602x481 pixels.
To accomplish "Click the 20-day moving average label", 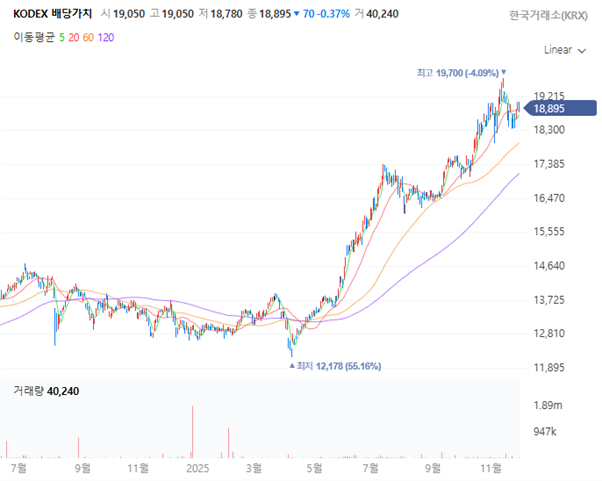I will point(74,37).
